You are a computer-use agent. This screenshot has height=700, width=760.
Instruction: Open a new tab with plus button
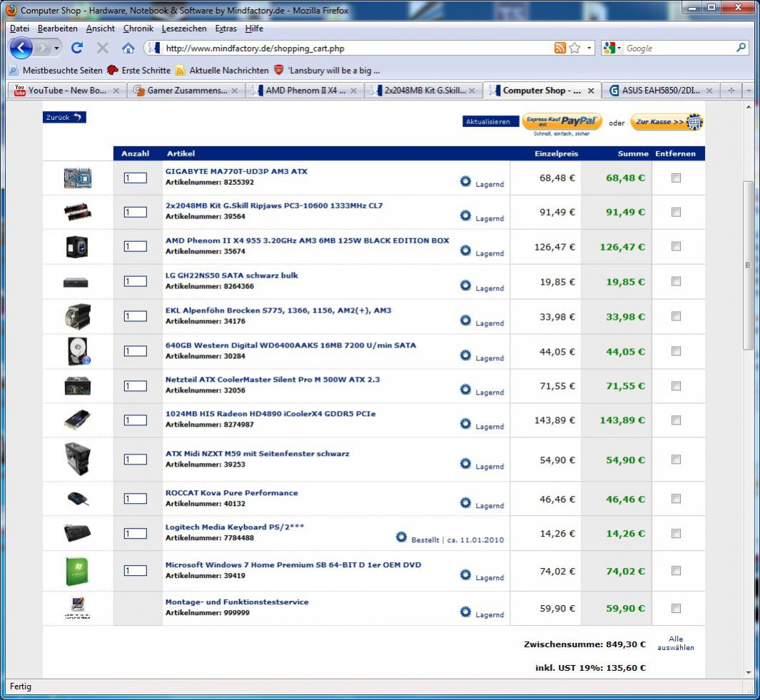pos(731,90)
